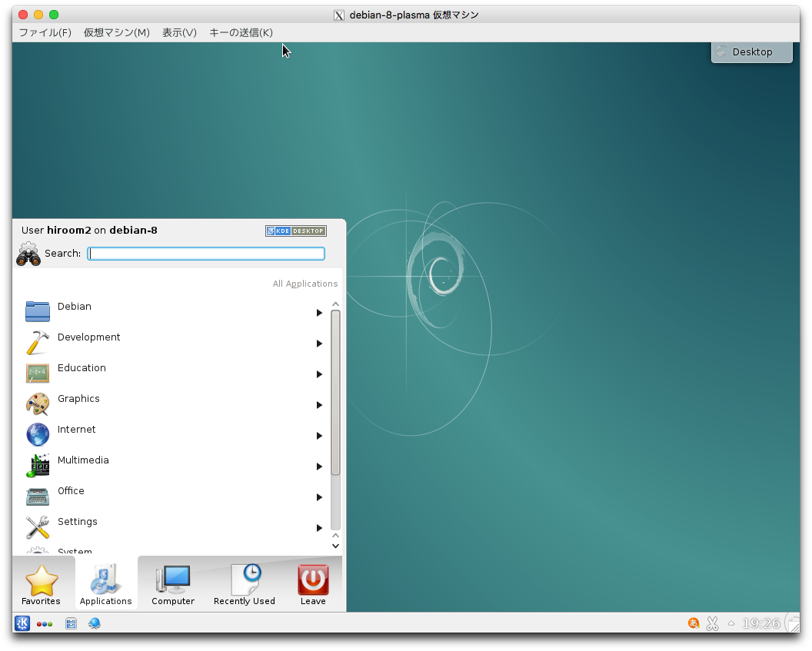Select the Graphics category label

[x=78, y=399]
